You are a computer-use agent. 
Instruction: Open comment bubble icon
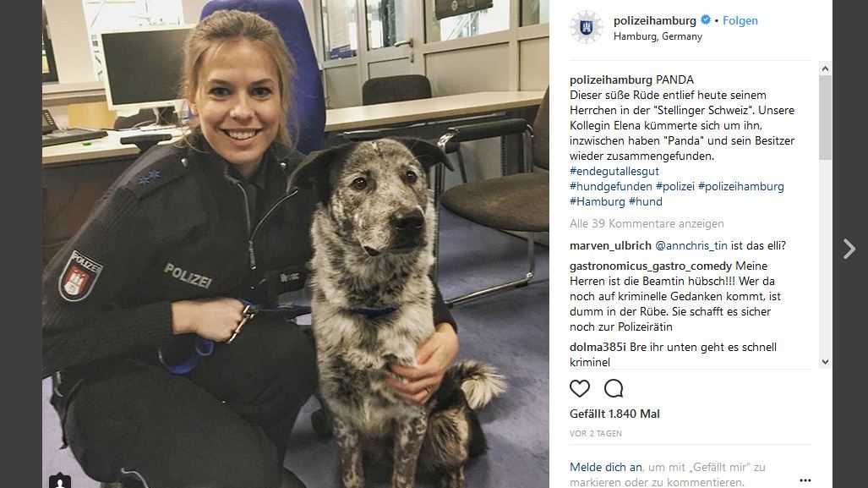[614, 388]
